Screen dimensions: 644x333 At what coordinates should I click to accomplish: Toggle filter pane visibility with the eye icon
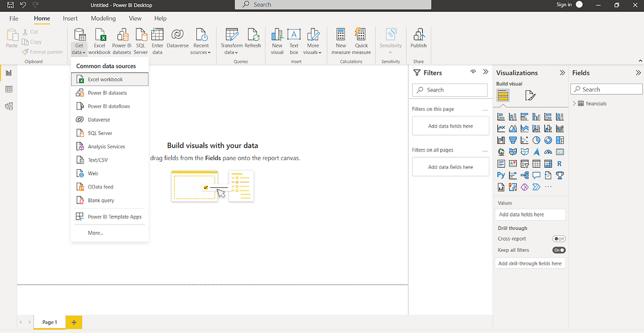tap(473, 73)
